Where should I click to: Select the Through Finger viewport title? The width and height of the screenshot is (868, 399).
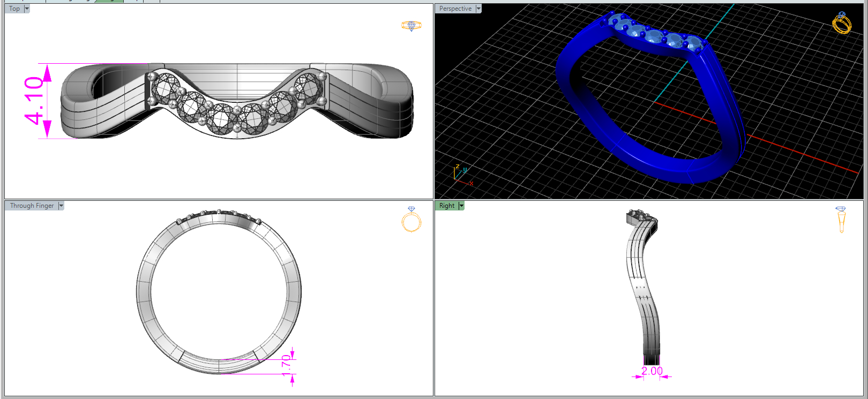coord(32,206)
